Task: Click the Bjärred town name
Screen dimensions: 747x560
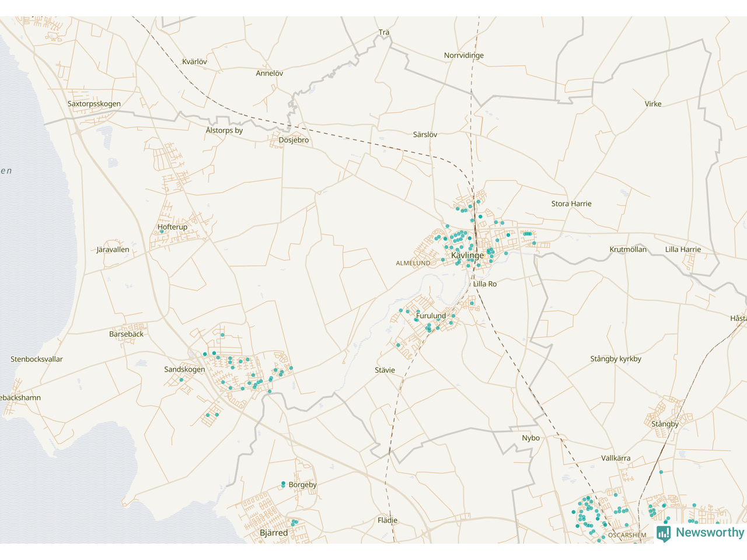Action: 274,533
